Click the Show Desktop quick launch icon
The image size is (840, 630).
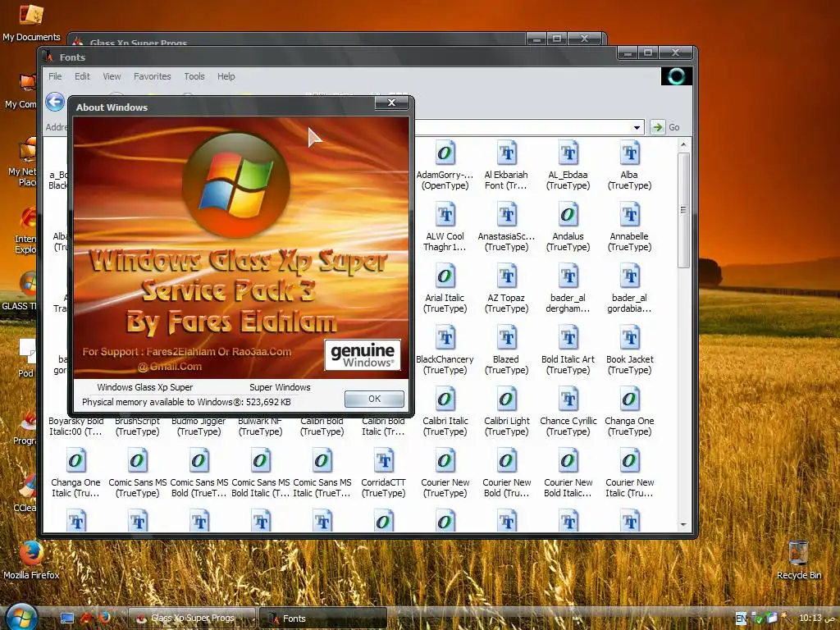point(66,619)
